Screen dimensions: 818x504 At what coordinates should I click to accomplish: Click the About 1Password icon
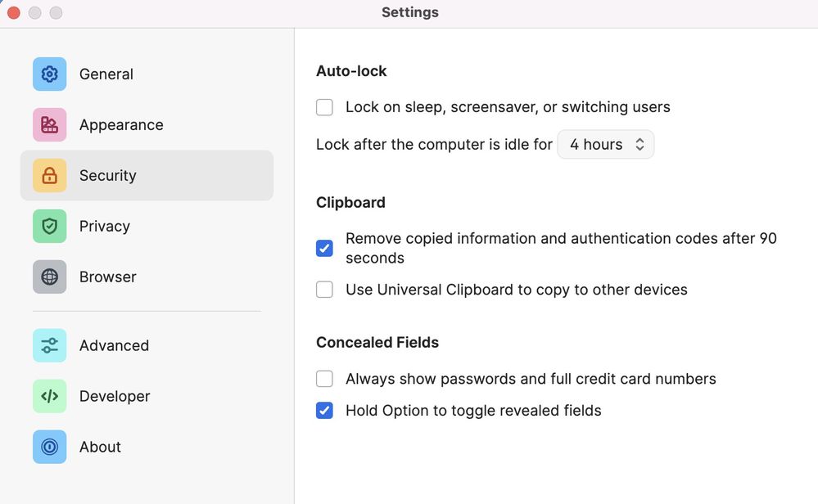coord(49,447)
